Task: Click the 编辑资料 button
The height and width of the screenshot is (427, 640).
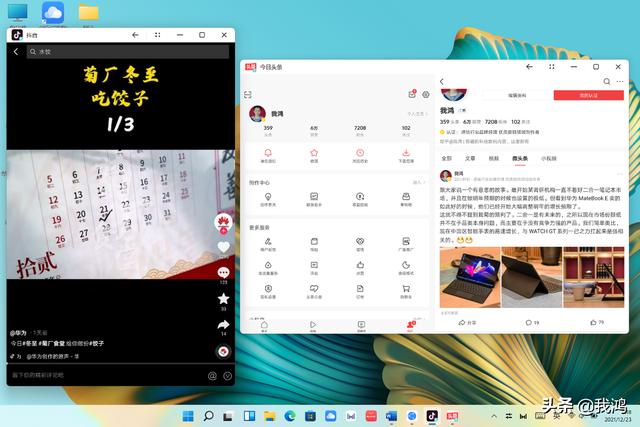Action: [518, 95]
